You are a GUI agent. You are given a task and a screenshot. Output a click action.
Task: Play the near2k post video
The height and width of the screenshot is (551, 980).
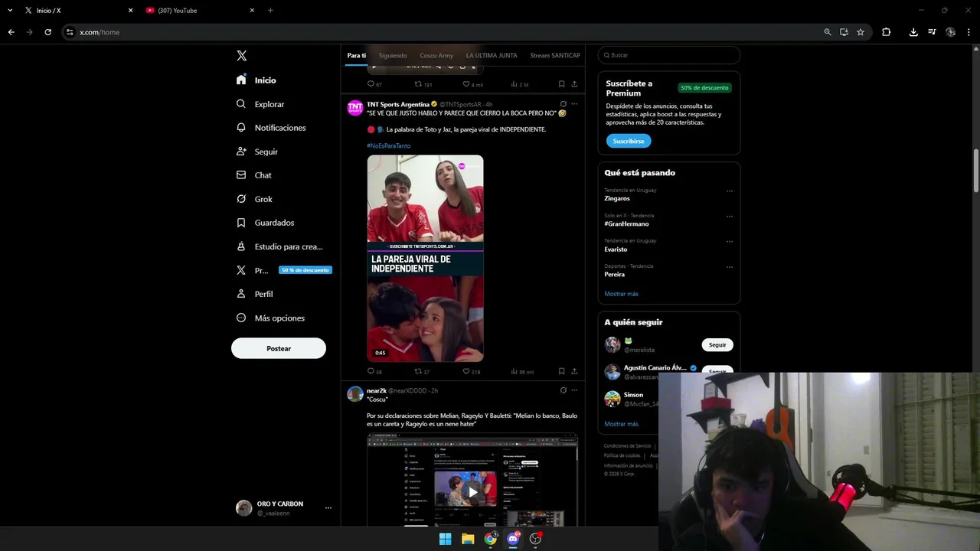(x=472, y=492)
